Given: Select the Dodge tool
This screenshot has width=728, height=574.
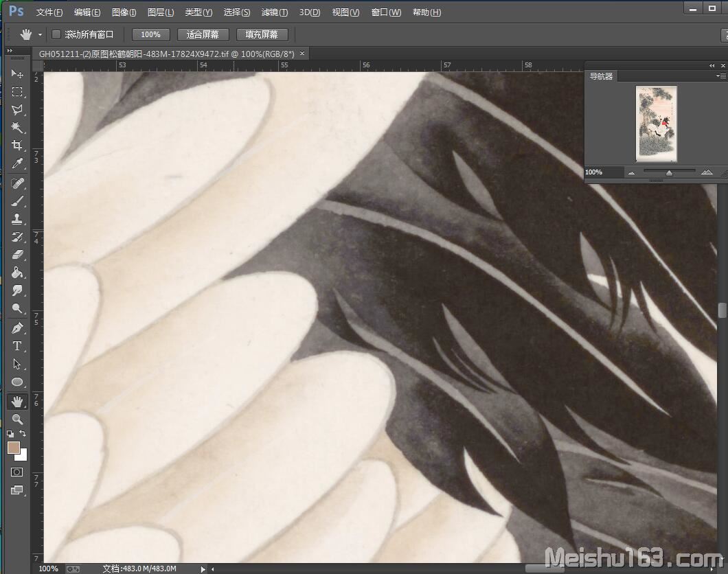Looking at the screenshot, I should pos(17,308).
